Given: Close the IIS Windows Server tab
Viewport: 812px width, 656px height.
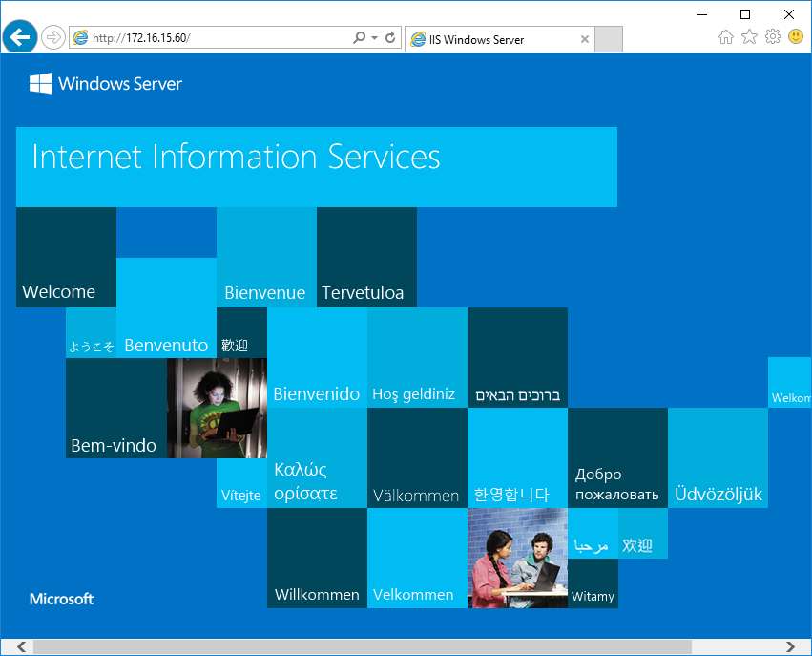Looking at the screenshot, I should [585, 39].
